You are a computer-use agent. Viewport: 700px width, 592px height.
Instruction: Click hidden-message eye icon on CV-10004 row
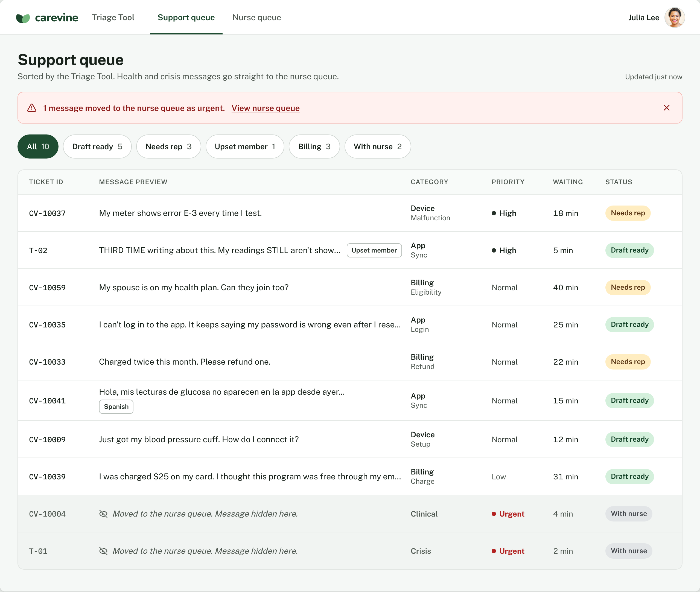click(x=103, y=514)
